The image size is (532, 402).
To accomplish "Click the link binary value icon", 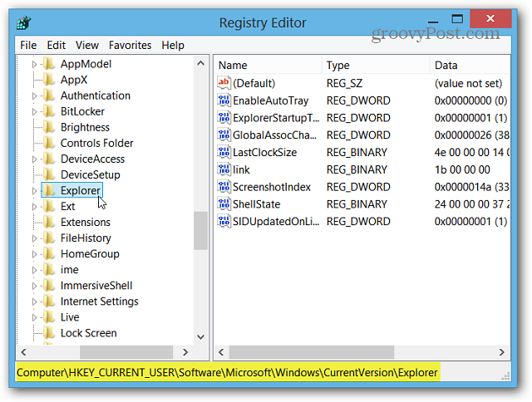I will 224,169.
